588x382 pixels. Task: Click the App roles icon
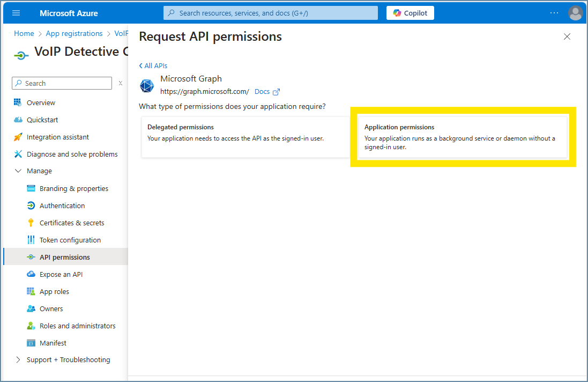(x=31, y=291)
